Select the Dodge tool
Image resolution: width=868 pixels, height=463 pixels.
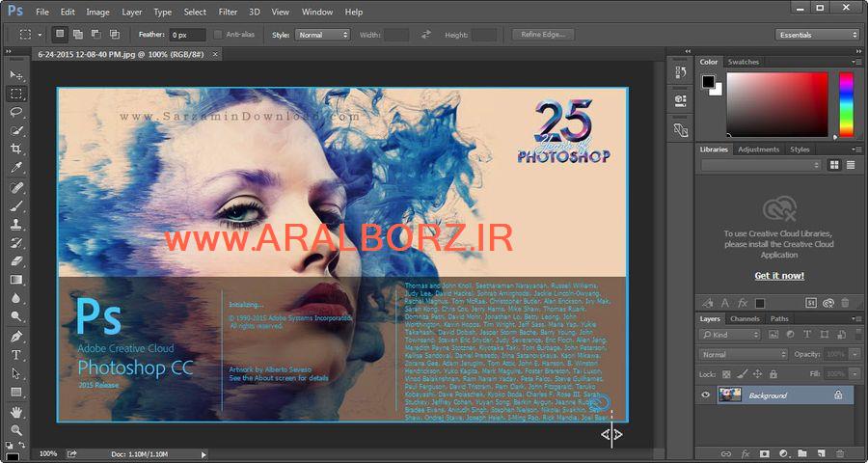pos(16,317)
